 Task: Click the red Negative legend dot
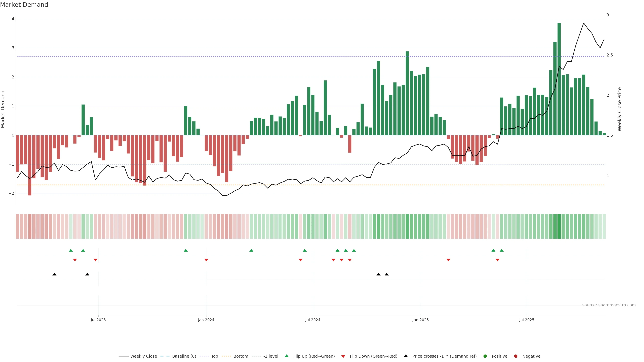516,356
